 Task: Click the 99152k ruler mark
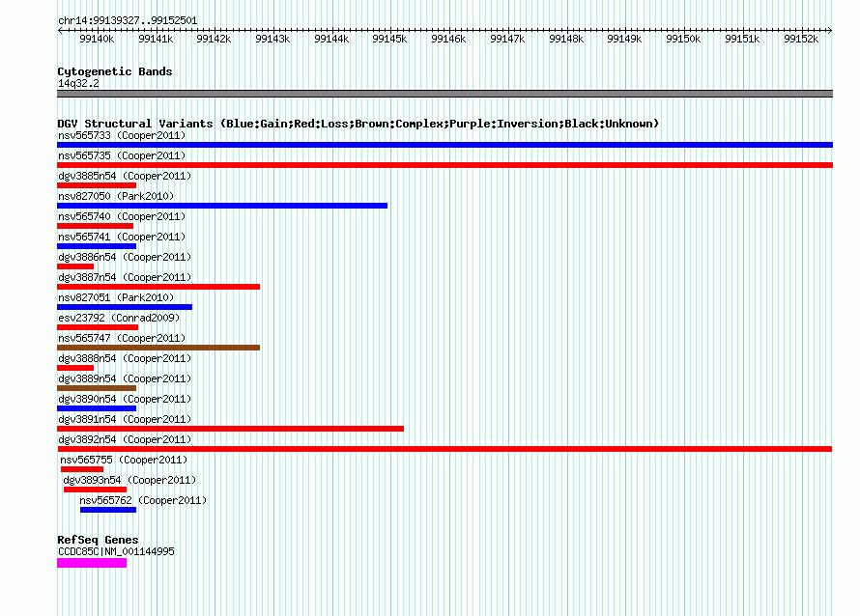[801, 39]
